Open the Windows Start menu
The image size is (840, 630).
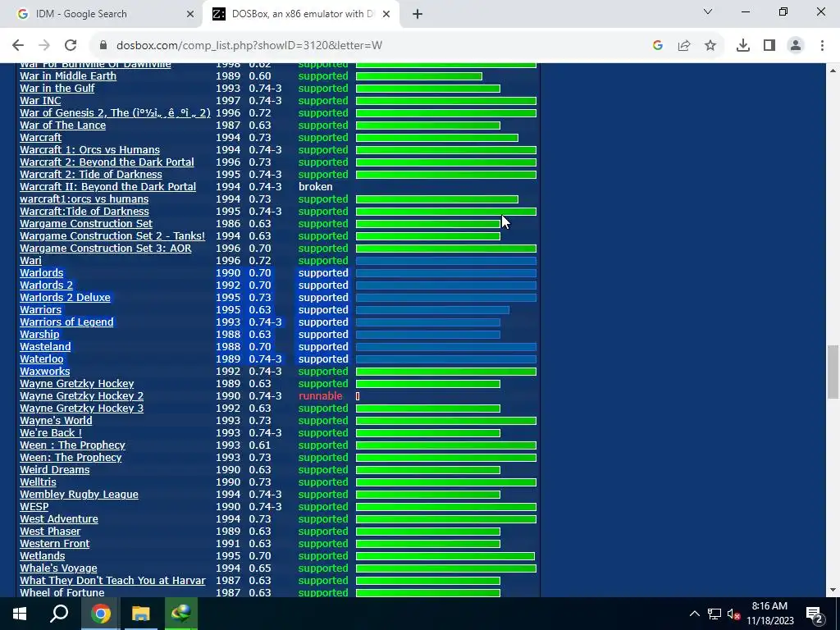20,614
